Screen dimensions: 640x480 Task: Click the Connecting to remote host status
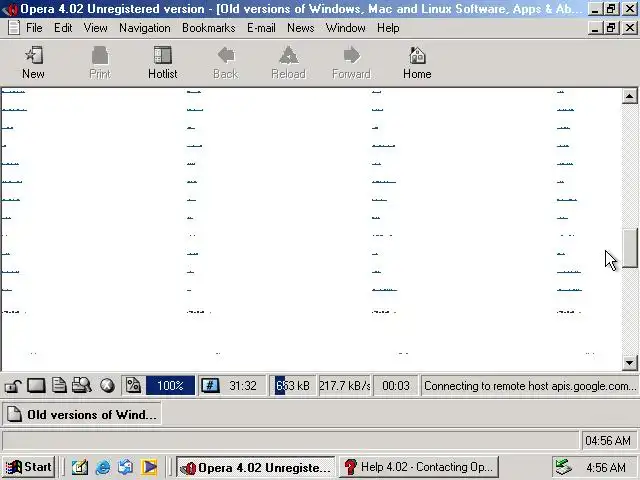tap(529, 386)
